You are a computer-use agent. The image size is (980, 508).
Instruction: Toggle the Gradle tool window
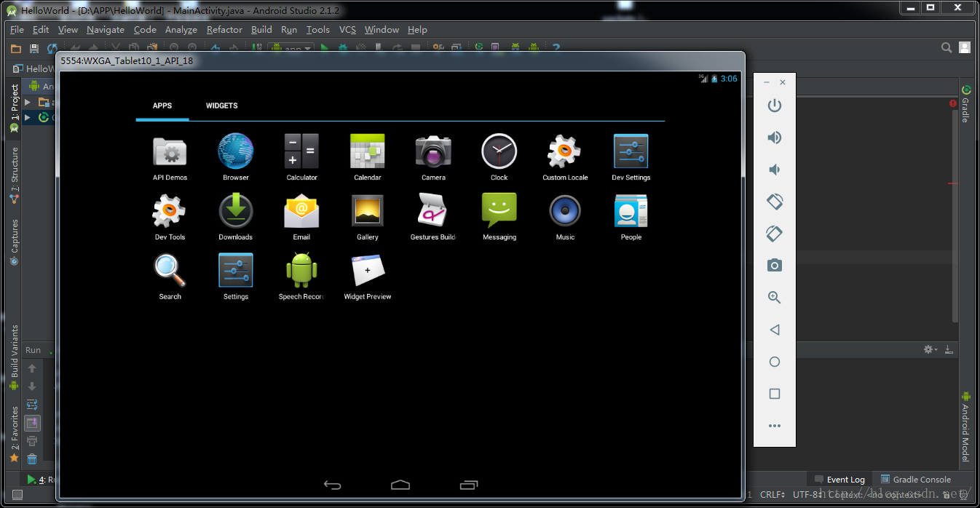965,104
